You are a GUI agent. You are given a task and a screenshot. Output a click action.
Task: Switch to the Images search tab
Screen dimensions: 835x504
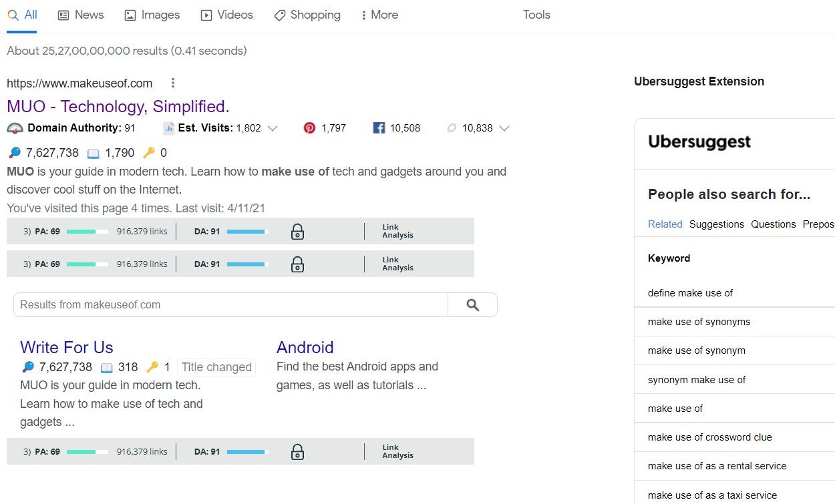point(152,15)
